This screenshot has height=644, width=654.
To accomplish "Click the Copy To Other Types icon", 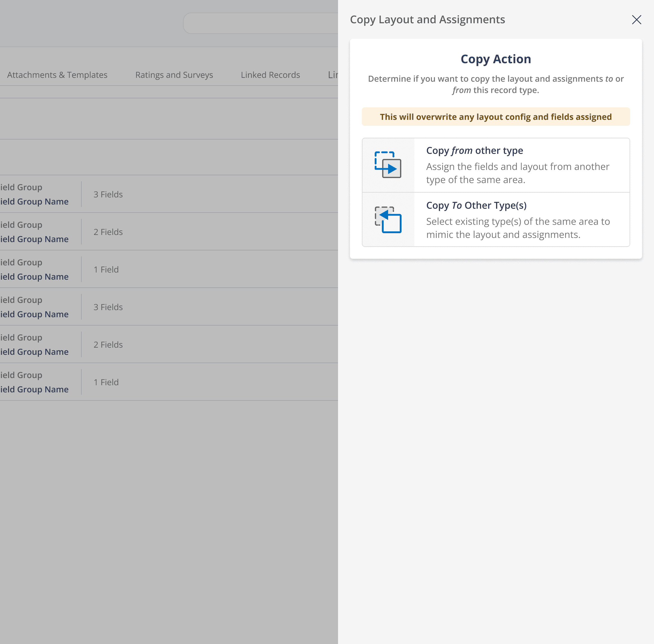I will pos(388,220).
